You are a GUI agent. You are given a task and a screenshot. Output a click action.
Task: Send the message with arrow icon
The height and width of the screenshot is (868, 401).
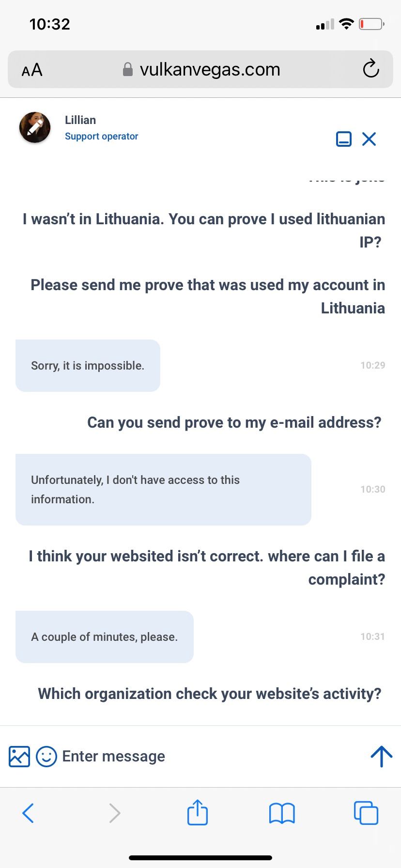(x=381, y=756)
